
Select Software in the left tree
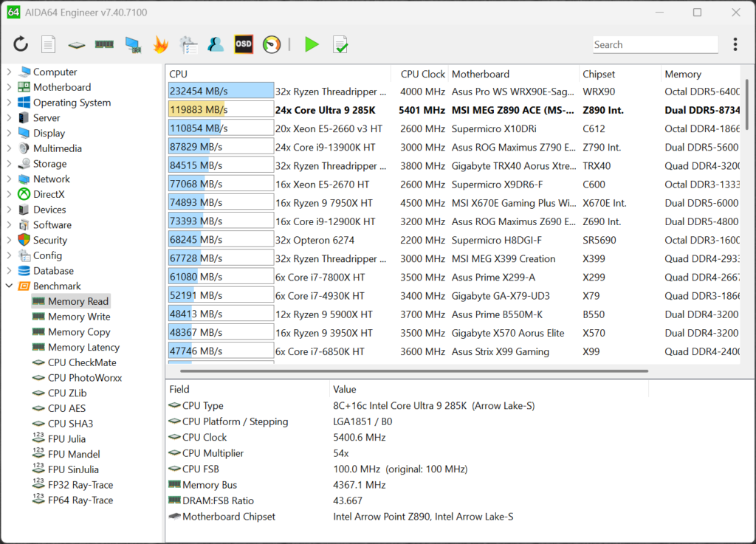(x=52, y=225)
